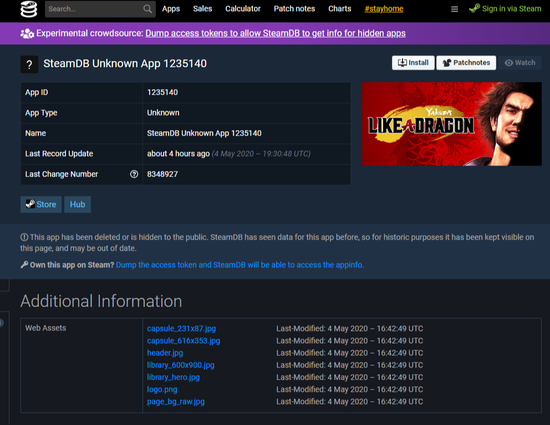Open the Hub button
Image resolution: width=550 pixels, height=425 pixels.
(78, 204)
